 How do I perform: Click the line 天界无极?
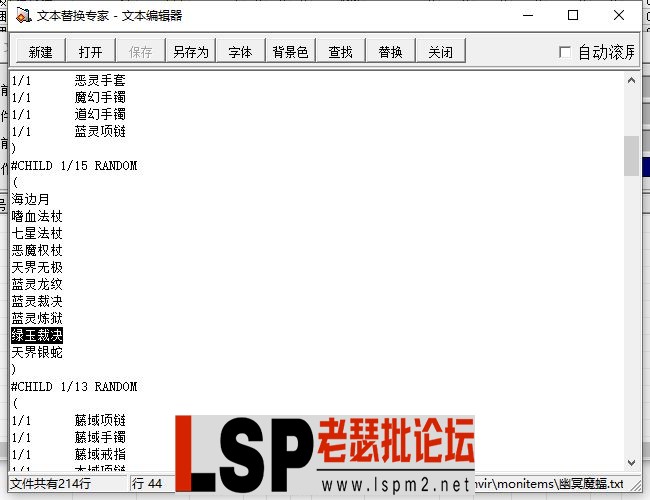tap(37, 267)
